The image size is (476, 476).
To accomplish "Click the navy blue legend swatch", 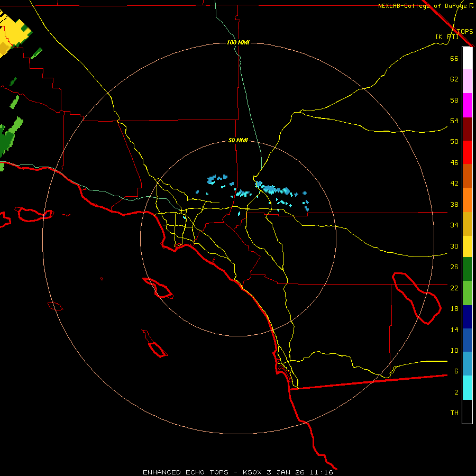I will tap(467, 317).
